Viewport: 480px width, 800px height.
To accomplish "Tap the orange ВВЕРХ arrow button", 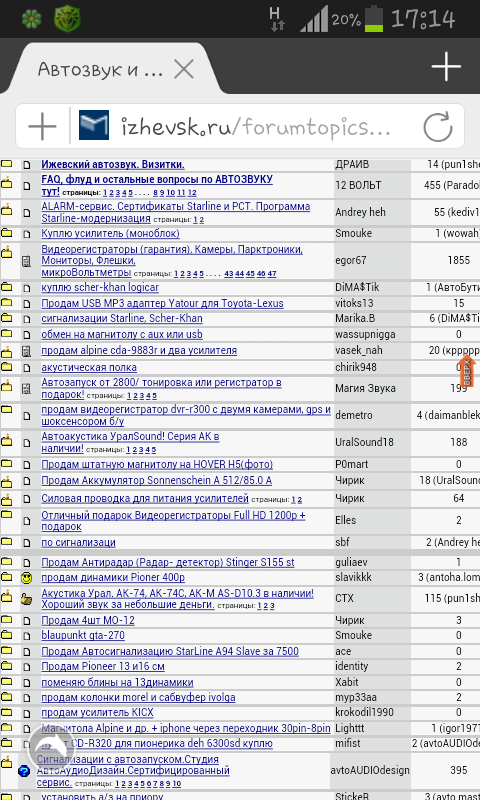I will coord(469,371).
